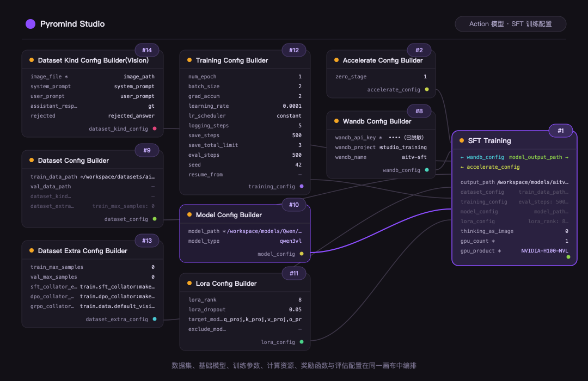This screenshot has width=588, height=381.
Task: Edit the gpu_count value in SFT Training
Action: point(566,241)
